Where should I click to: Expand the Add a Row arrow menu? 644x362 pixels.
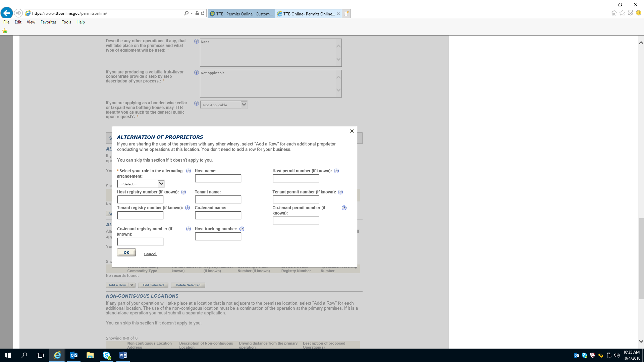click(x=132, y=285)
